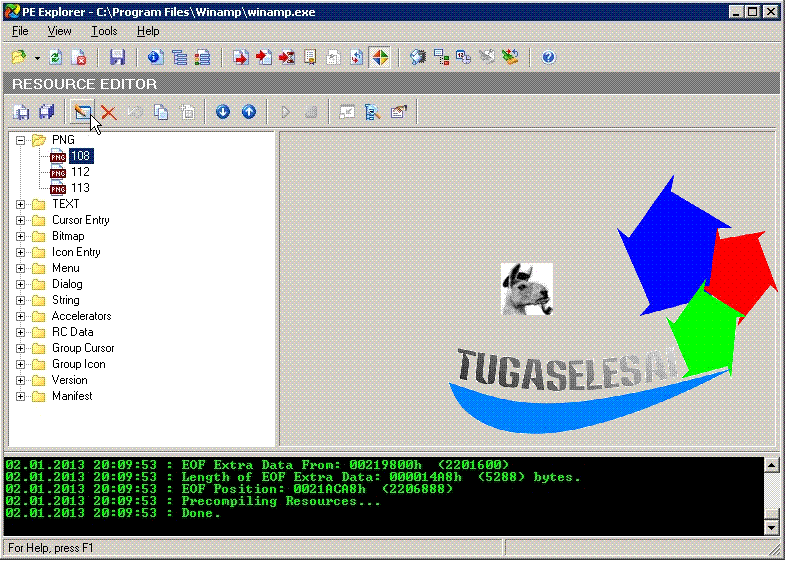Open the blue data directories tree icon

point(179,57)
